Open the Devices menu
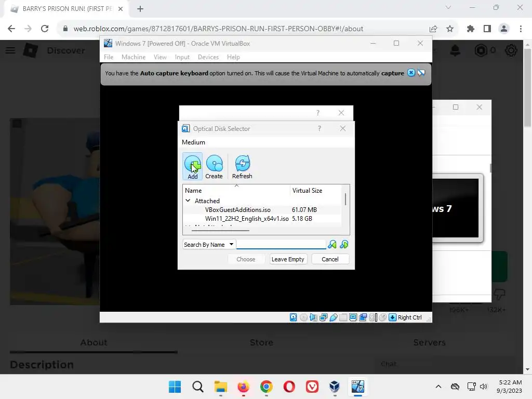The width and height of the screenshot is (532, 399). [208, 57]
